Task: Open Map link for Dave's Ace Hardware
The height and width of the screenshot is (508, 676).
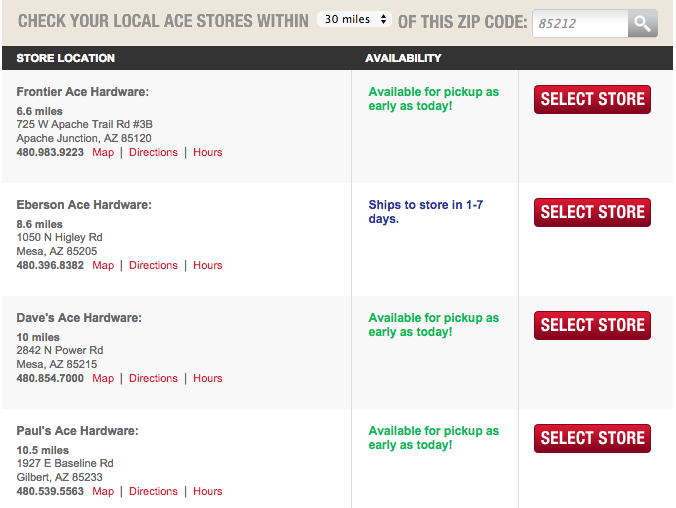Action: [103, 378]
